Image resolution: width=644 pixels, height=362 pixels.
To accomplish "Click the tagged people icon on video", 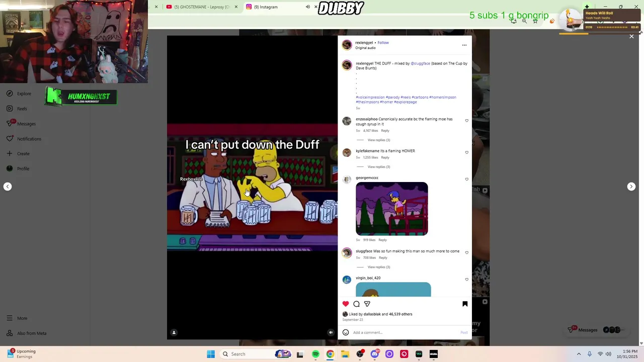I will (174, 332).
